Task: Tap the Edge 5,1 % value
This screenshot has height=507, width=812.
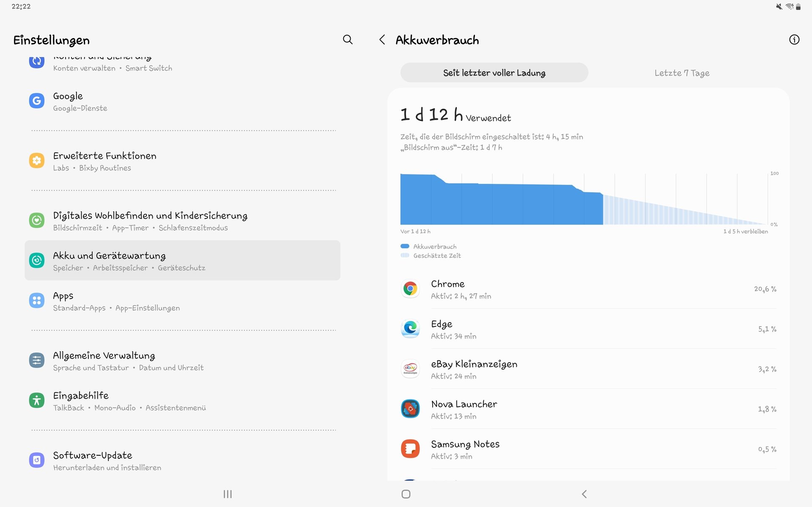Action: [x=767, y=329]
